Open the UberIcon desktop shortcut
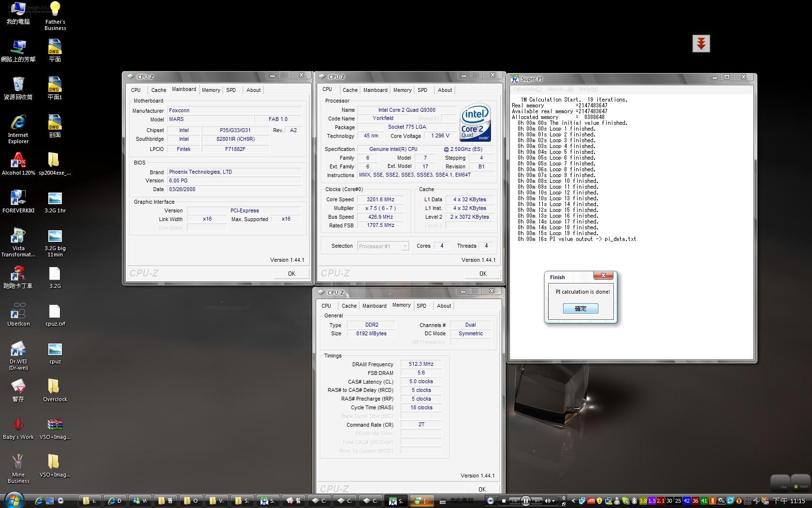This screenshot has height=508, width=812. click(18, 315)
